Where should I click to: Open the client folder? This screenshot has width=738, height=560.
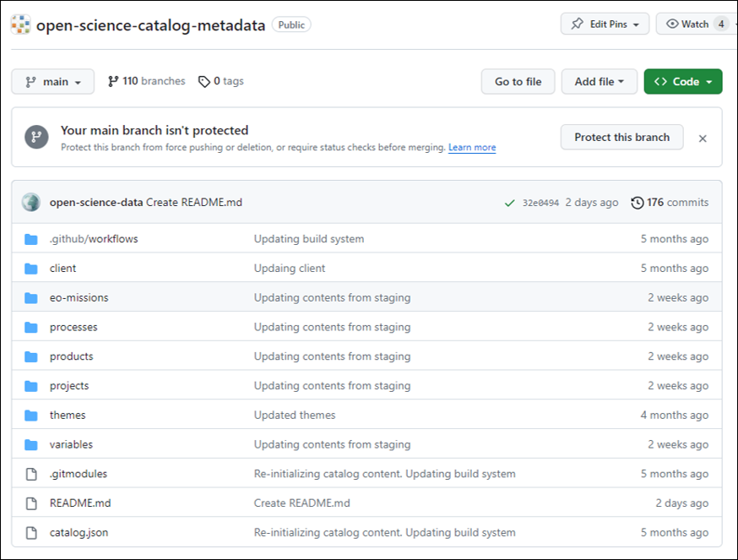[62, 268]
